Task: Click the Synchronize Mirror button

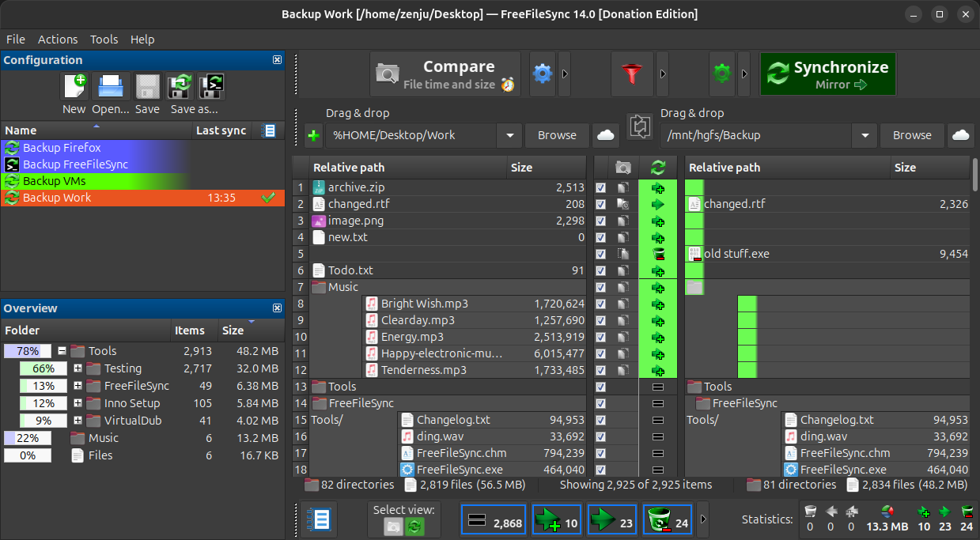Action: (828, 74)
